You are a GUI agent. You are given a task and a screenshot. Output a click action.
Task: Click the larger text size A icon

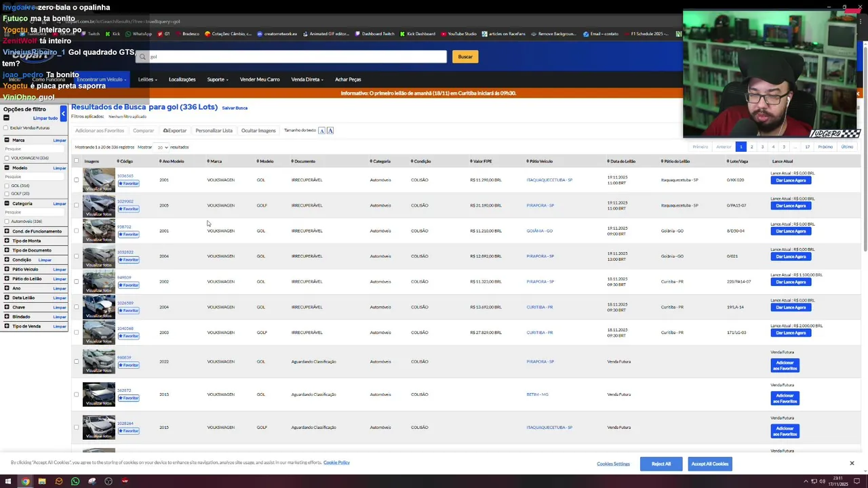pyautogui.click(x=330, y=130)
